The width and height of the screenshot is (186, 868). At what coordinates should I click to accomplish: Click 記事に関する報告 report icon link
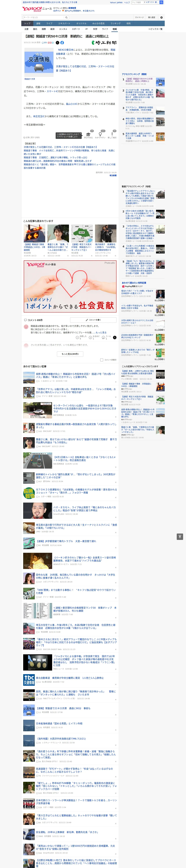tap(32, 137)
